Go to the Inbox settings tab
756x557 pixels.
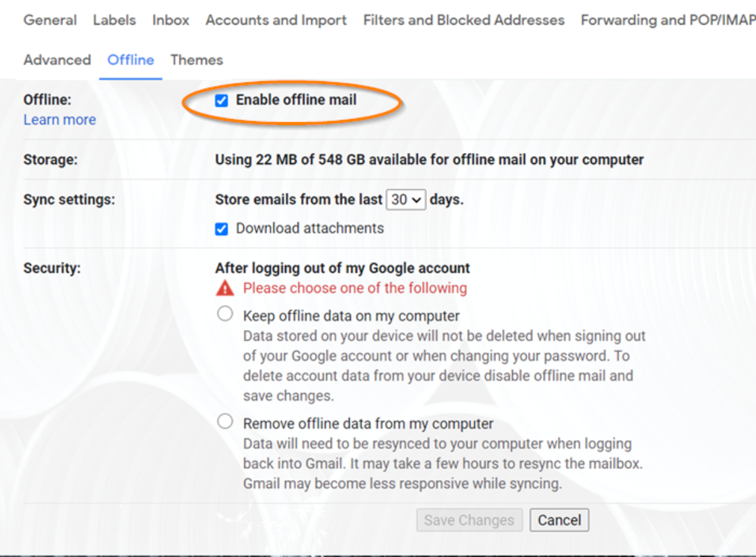(171, 20)
